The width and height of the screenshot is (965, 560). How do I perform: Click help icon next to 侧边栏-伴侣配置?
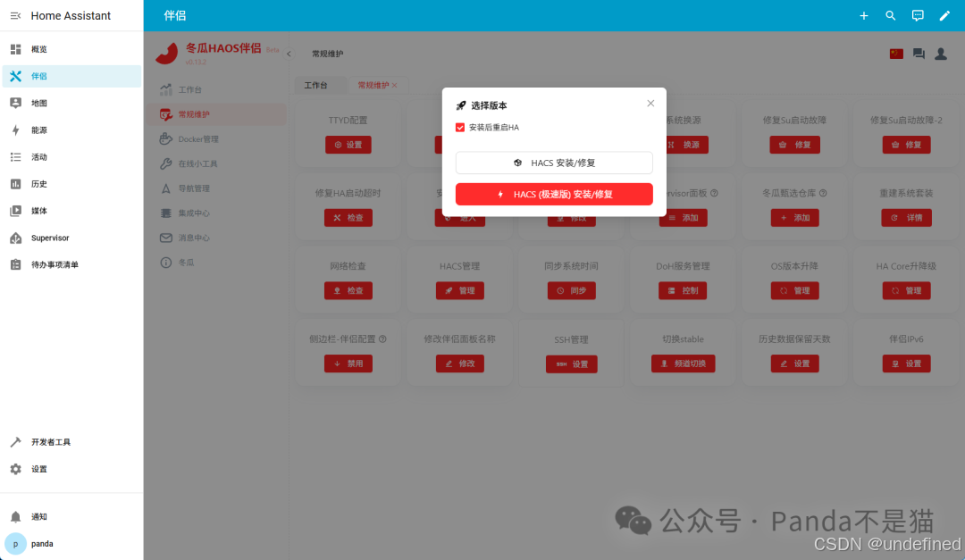(382, 339)
